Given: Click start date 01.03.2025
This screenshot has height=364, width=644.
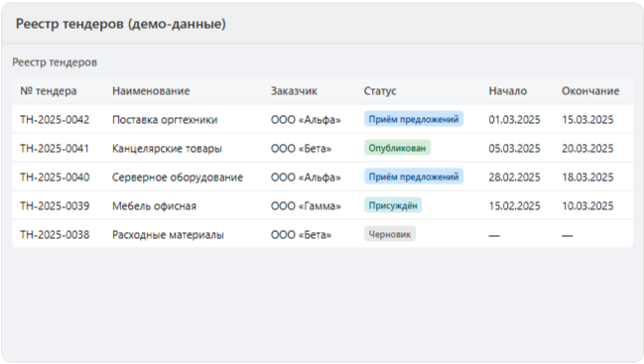Looking at the screenshot, I should coord(514,120).
